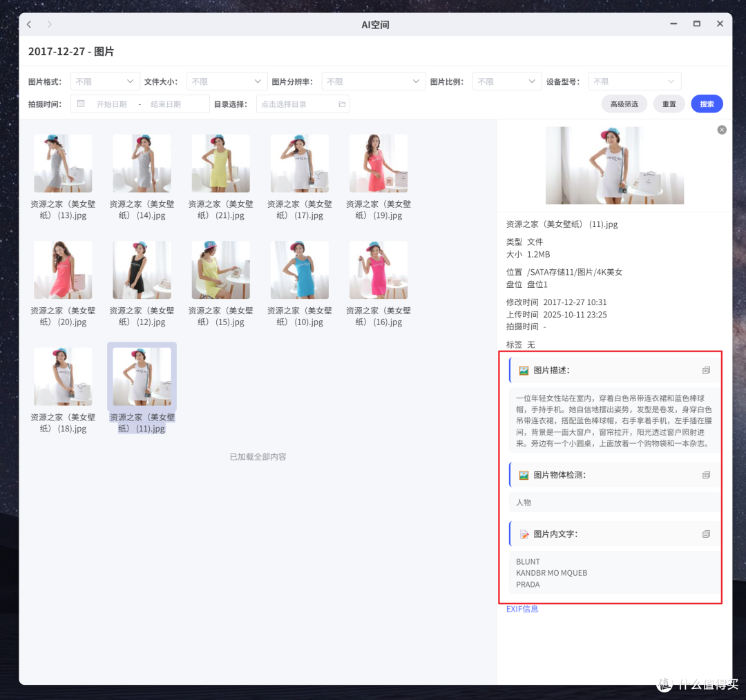Viewport: 746px width, 700px height.
Task: Select thumbnail (19).jpg
Action: pyautogui.click(x=379, y=163)
